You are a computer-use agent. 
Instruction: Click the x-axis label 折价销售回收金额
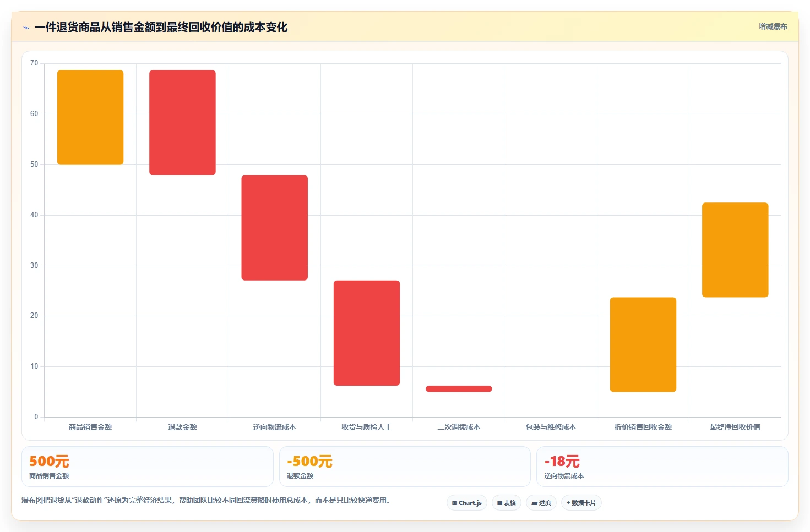(643, 427)
